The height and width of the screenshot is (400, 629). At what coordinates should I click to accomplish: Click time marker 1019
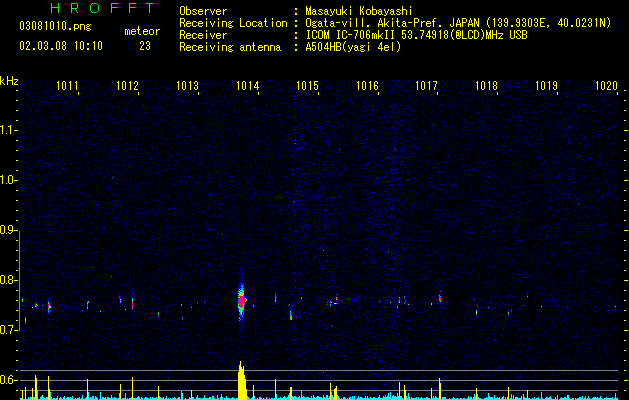pos(546,86)
